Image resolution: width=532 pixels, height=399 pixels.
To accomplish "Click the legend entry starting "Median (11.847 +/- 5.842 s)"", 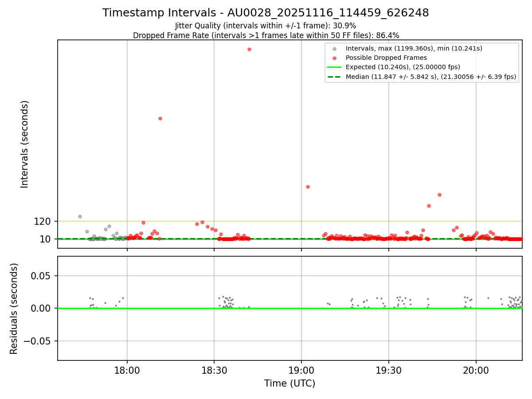I will (431, 77).
